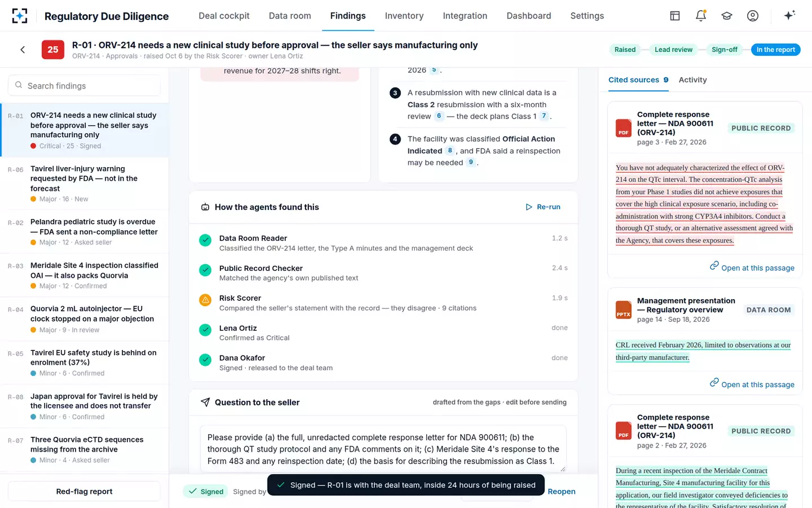
Task: Open the notifications bell
Action: point(701,16)
